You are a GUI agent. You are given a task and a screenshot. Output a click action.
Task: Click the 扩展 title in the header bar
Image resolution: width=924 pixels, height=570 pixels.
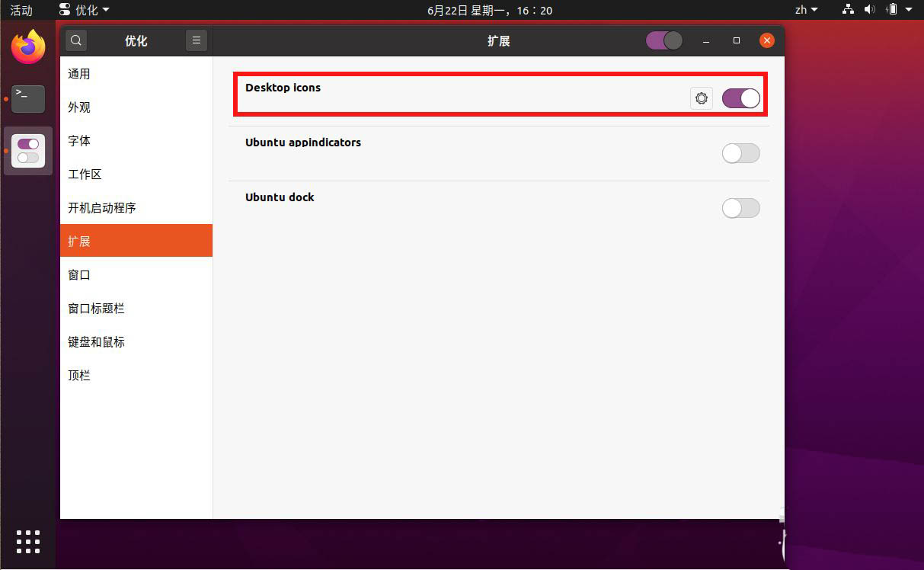coord(498,41)
